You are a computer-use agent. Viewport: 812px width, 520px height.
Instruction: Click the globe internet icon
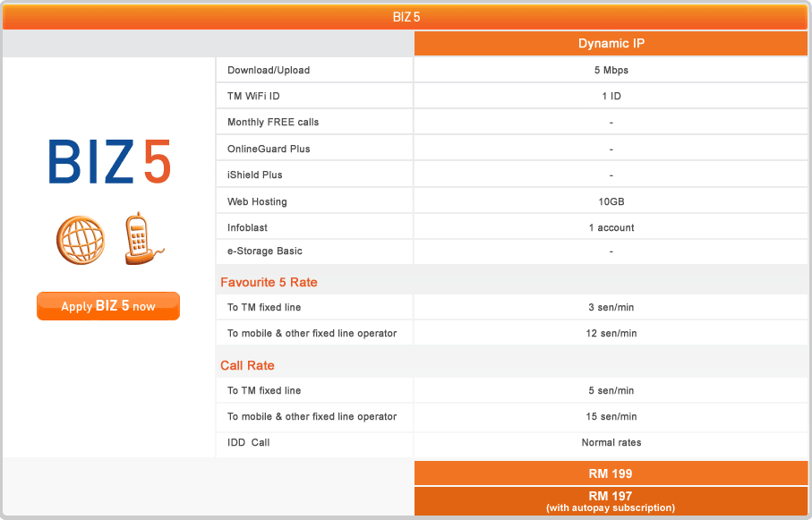click(x=80, y=237)
